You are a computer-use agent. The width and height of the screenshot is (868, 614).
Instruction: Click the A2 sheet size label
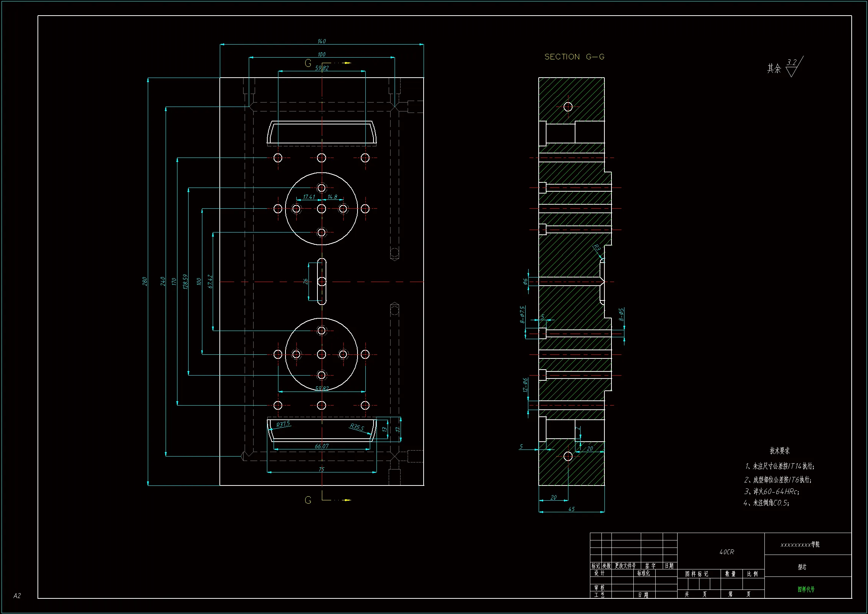point(17,595)
